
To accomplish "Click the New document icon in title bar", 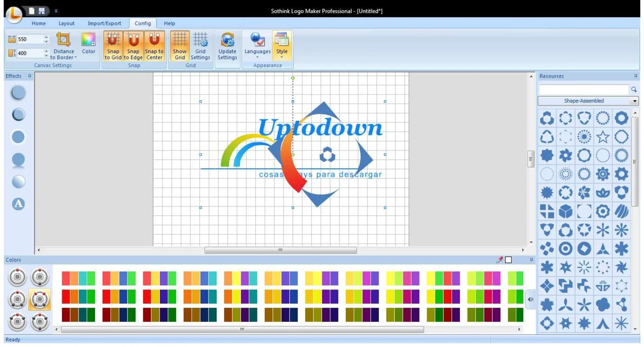I will (x=31, y=10).
